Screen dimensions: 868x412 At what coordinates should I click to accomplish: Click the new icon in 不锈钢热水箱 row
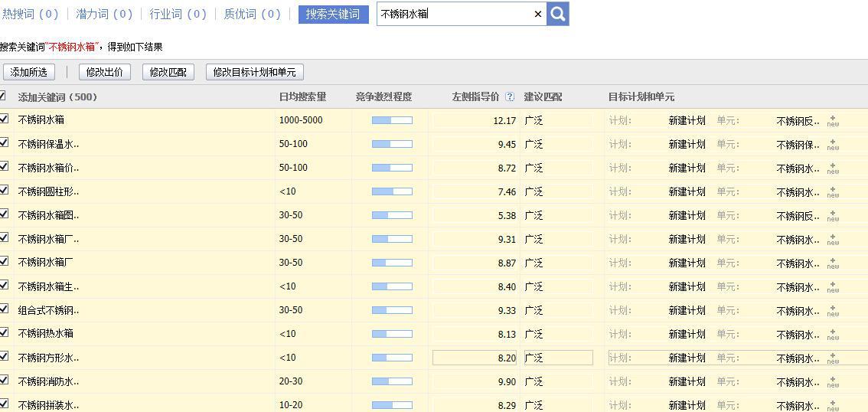(x=833, y=335)
